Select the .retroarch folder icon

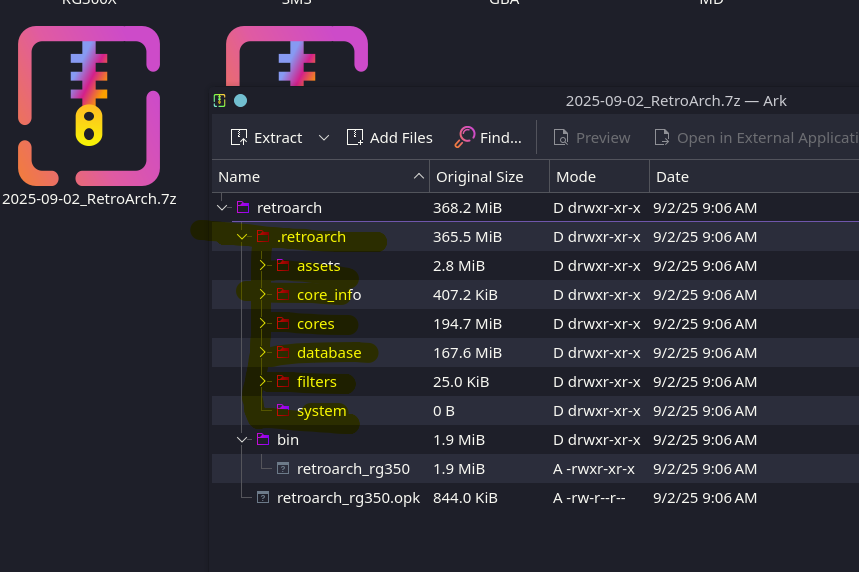pyautogui.click(x=263, y=237)
